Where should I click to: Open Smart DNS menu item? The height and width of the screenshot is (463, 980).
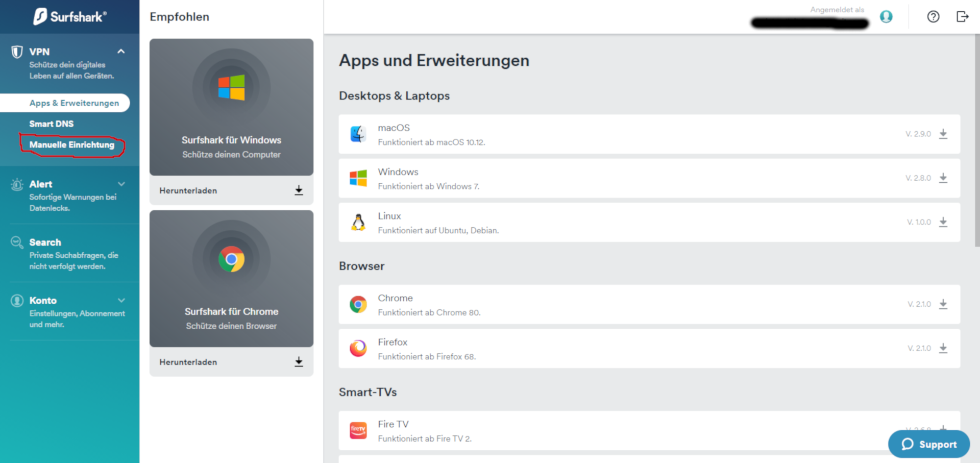point(52,124)
